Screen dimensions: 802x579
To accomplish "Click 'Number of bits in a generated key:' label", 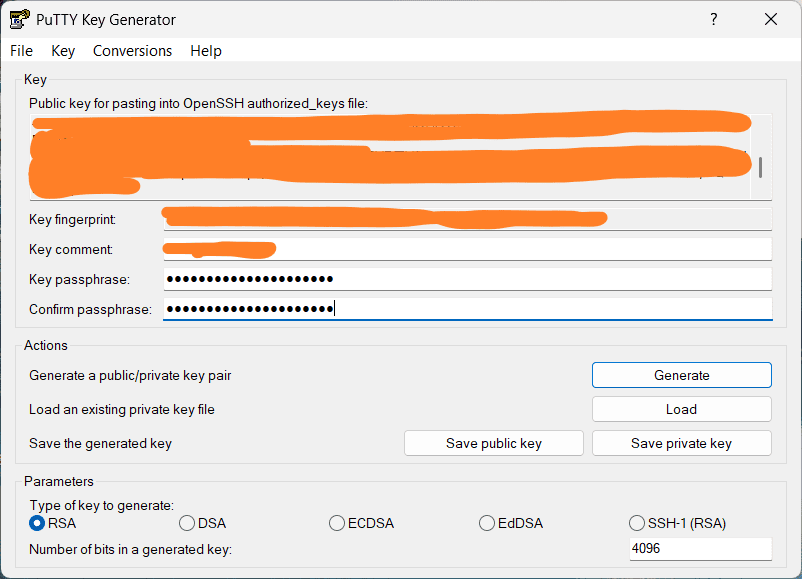I will coord(130,549).
